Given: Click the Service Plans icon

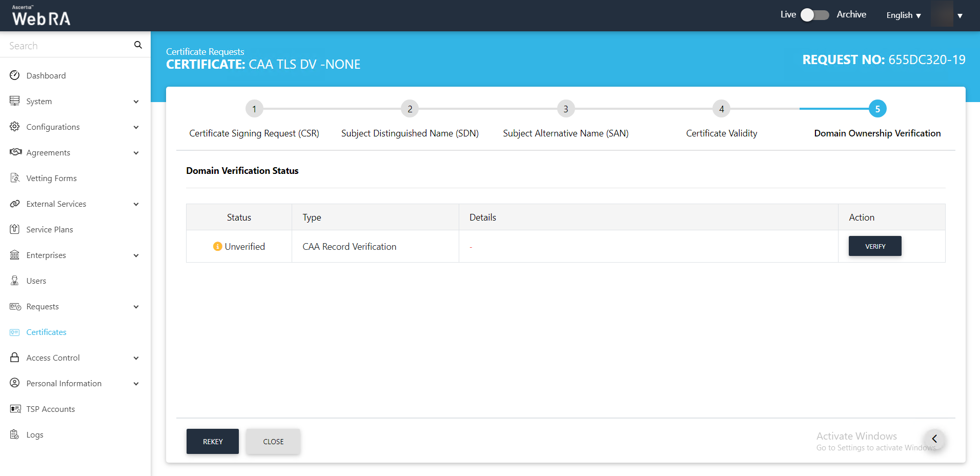Looking at the screenshot, I should [x=15, y=229].
